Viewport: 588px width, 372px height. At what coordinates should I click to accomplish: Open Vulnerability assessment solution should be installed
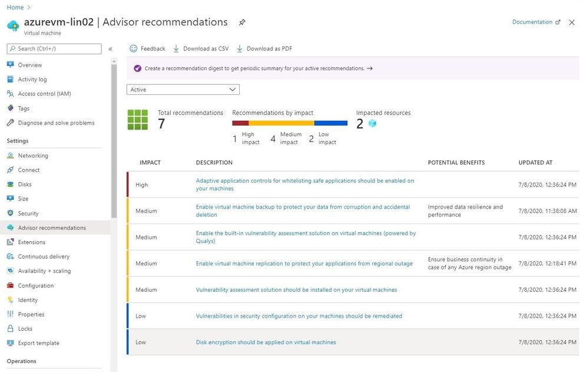[296, 290]
